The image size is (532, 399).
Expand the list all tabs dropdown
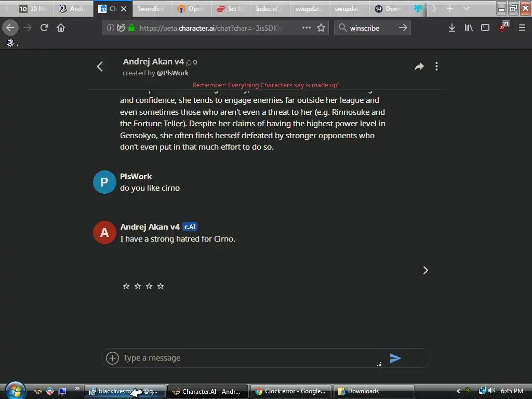(x=467, y=8)
